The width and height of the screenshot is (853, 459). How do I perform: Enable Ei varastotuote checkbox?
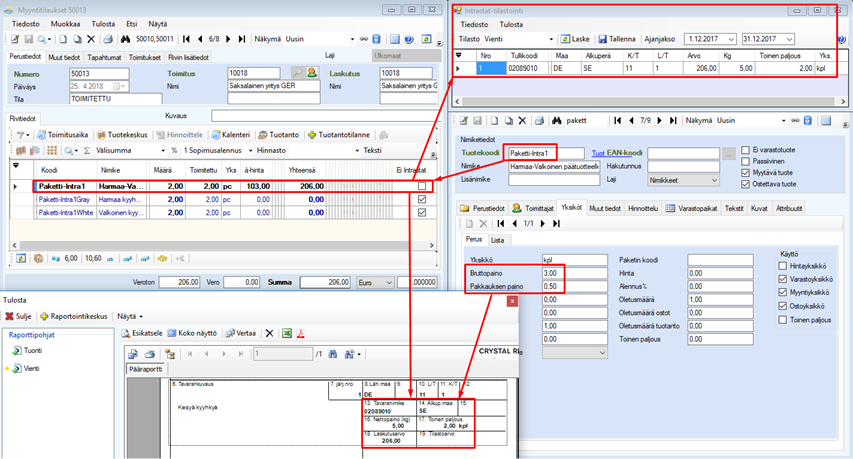point(745,150)
